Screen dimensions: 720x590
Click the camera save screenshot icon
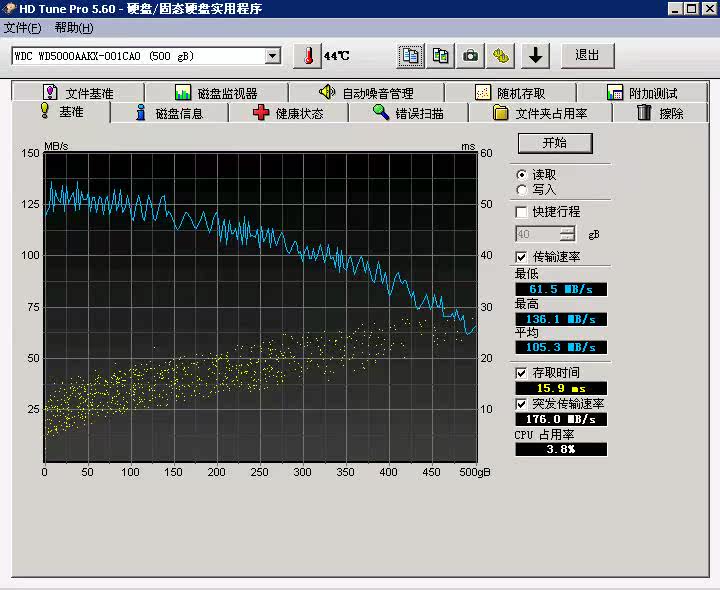[x=470, y=56]
